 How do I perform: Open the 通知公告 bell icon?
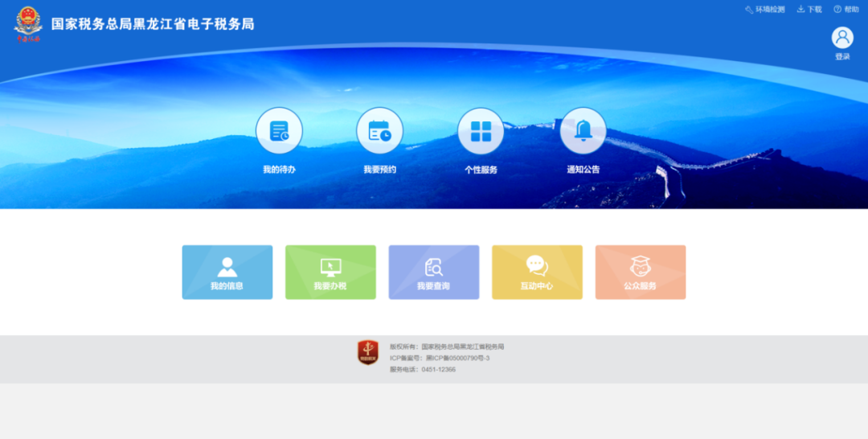583,130
